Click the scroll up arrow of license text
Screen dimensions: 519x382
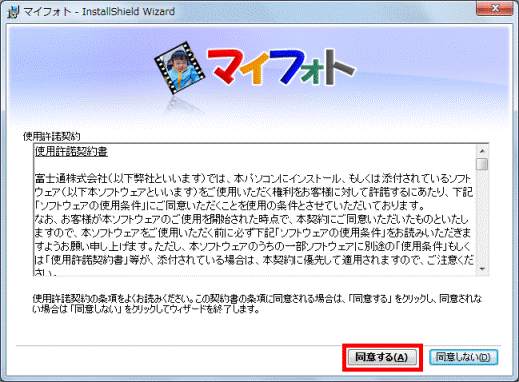point(482,151)
